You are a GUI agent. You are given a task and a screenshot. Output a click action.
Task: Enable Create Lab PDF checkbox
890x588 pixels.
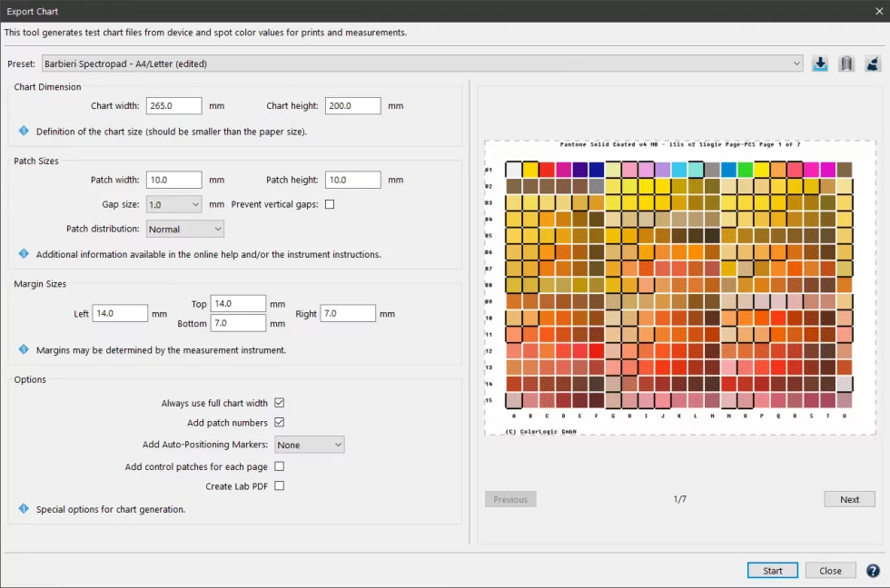click(x=280, y=486)
